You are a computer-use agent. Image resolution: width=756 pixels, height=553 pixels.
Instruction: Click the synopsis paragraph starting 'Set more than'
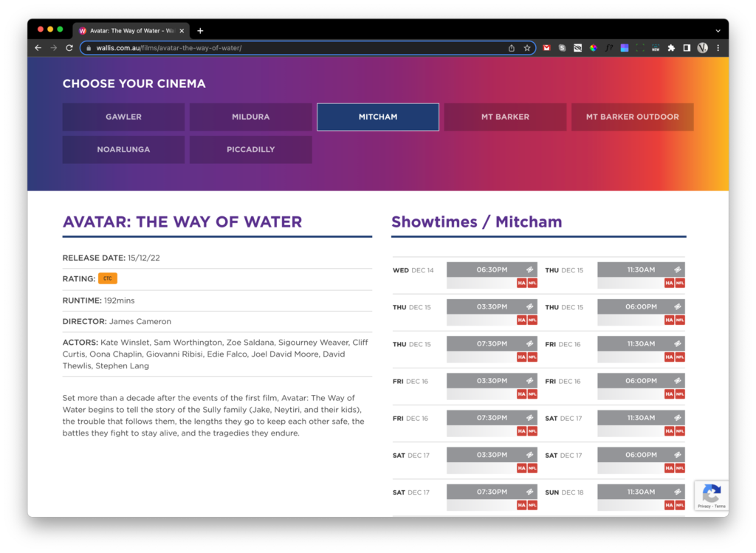pyautogui.click(x=213, y=416)
